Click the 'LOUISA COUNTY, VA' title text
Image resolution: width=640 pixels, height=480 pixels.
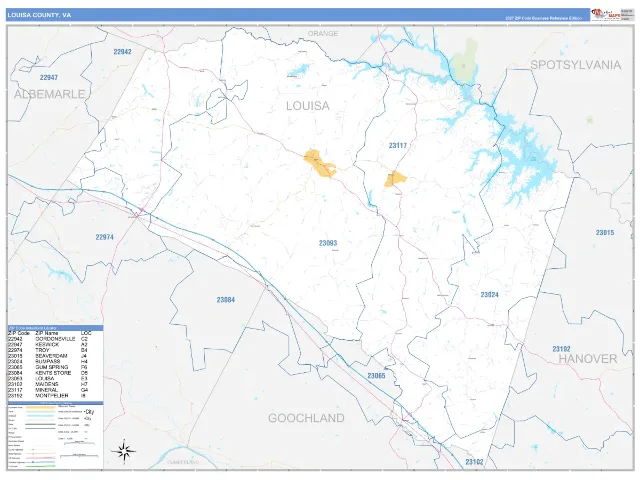(39, 15)
